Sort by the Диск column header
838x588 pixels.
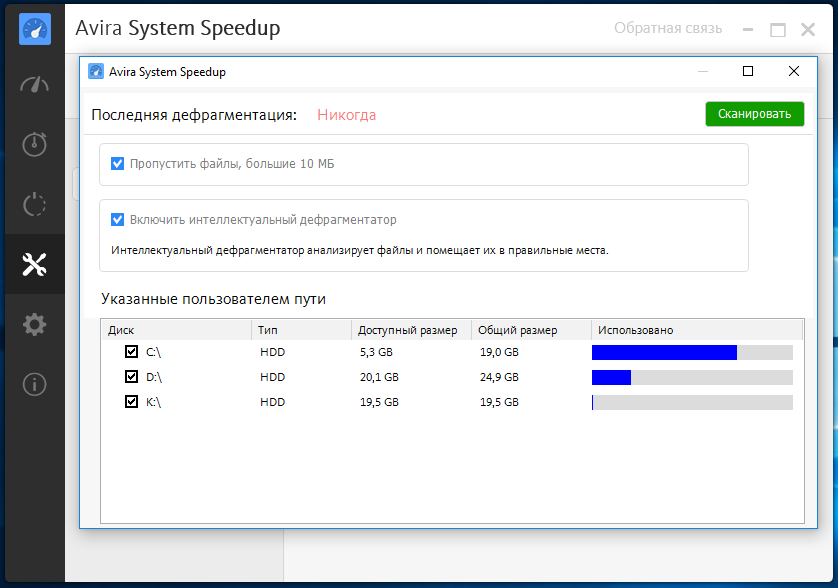176,330
